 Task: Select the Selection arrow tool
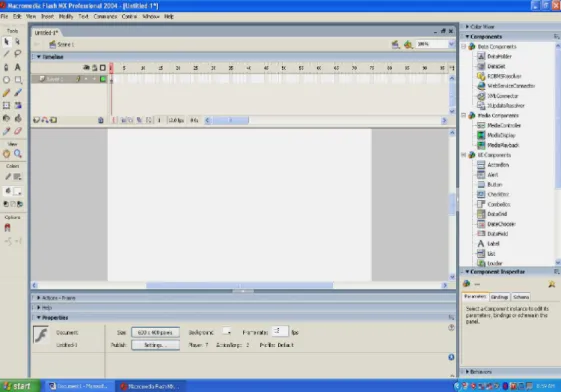(x=6, y=42)
